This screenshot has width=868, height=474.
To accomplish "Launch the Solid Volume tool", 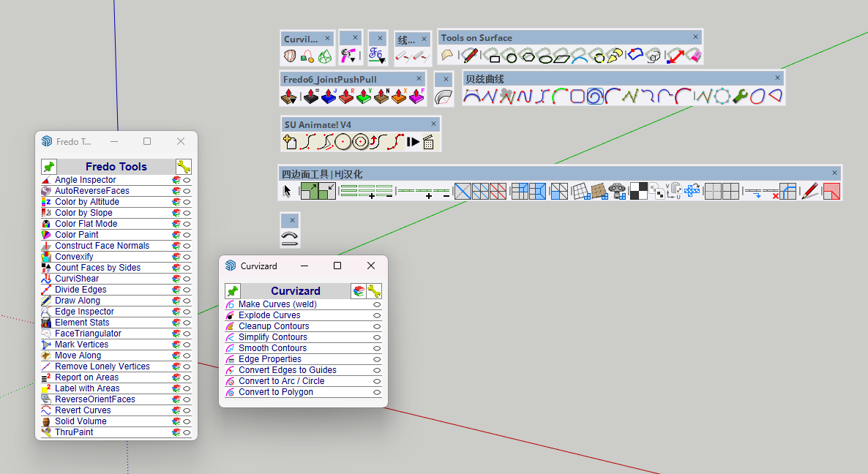I will coord(81,421).
